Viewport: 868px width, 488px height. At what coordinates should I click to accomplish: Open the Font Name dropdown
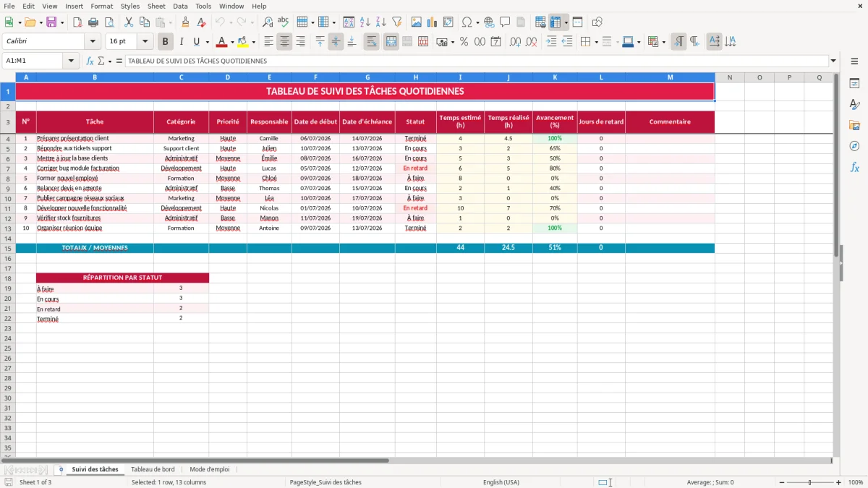(93, 42)
